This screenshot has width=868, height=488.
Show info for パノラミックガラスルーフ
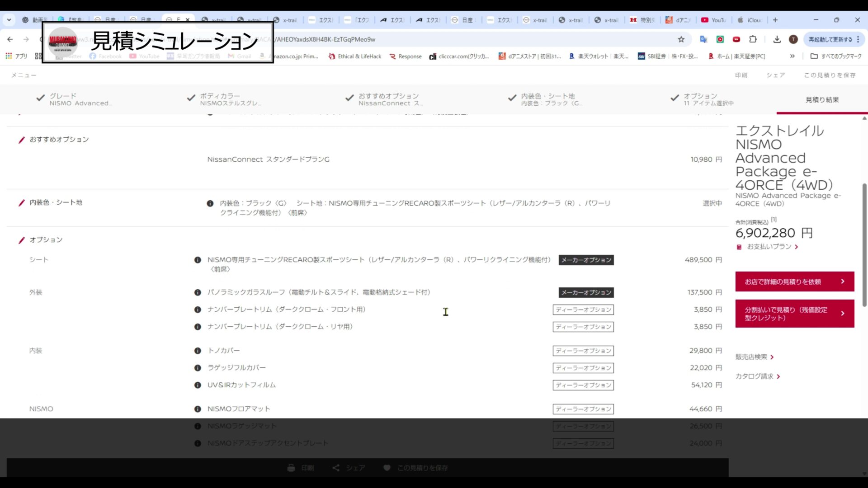198,292
